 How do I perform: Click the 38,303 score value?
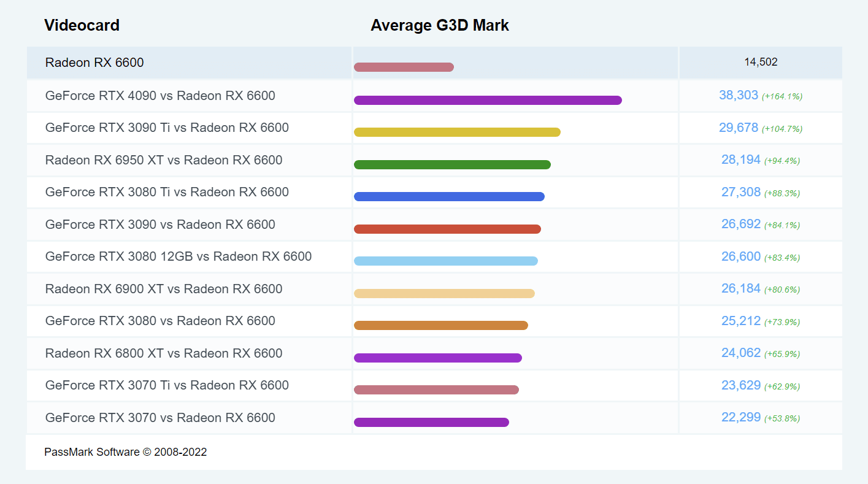(x=739, y=95)
